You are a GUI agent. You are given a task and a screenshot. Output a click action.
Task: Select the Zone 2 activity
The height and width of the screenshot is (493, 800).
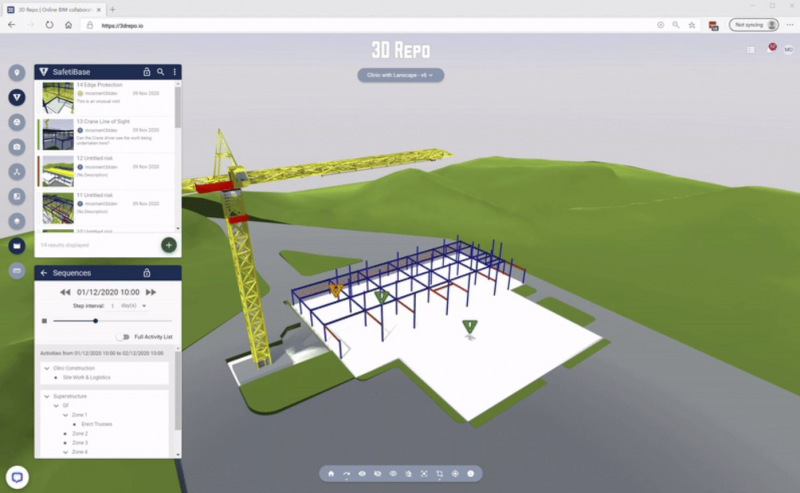[80, 434]
